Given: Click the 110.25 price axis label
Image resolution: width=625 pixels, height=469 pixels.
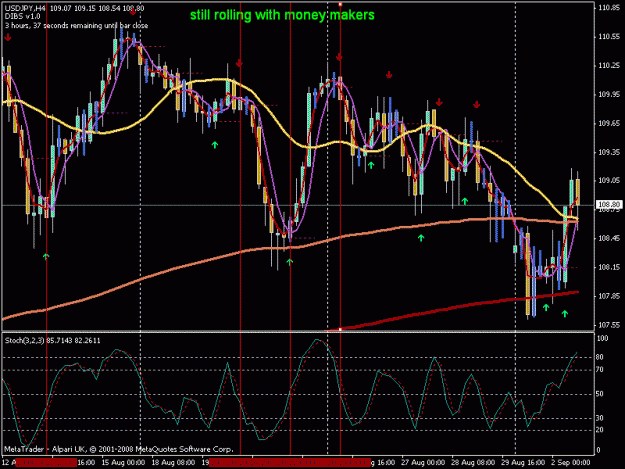Looking at the screenshot, I should (x=609, y=66).
